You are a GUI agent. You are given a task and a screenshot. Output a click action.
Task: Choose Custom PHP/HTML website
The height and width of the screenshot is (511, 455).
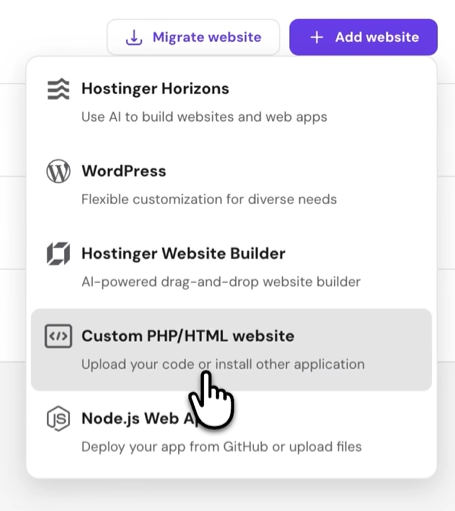(x=231, y=350)
